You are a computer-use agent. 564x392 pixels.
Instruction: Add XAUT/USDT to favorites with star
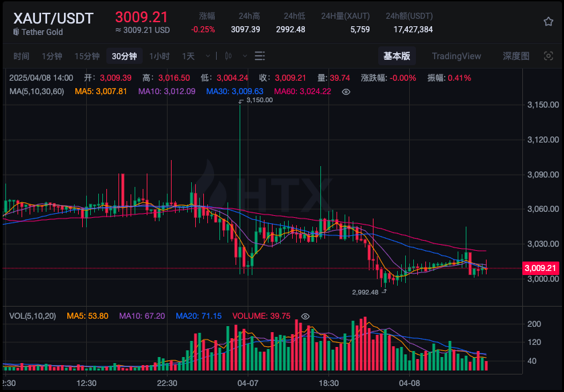tap(548, 22)
